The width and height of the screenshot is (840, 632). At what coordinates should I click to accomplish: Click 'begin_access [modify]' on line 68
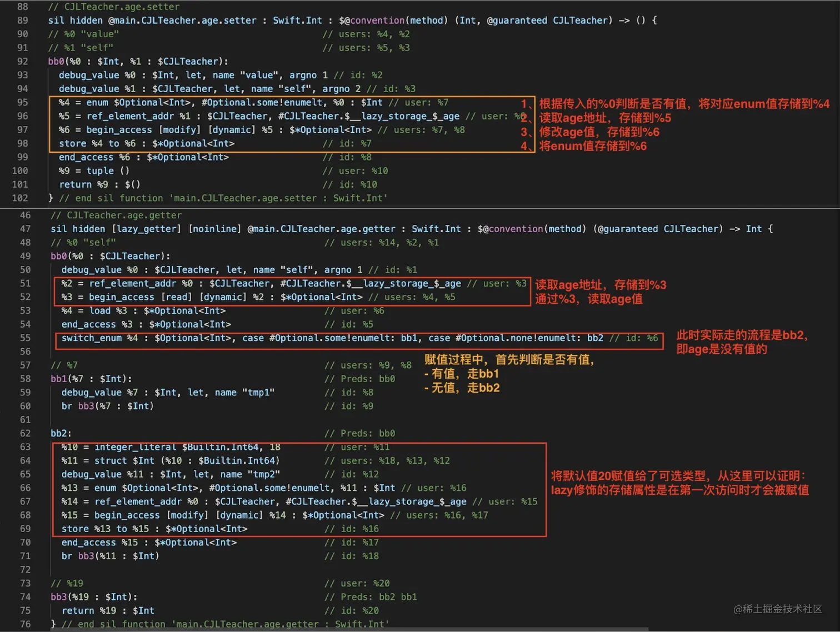pos(152,515)
